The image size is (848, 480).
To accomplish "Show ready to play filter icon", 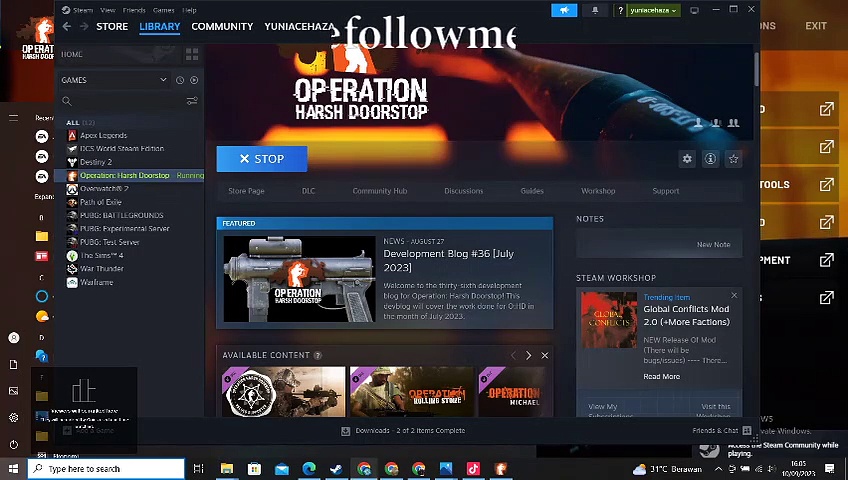I will pos(194,80).
